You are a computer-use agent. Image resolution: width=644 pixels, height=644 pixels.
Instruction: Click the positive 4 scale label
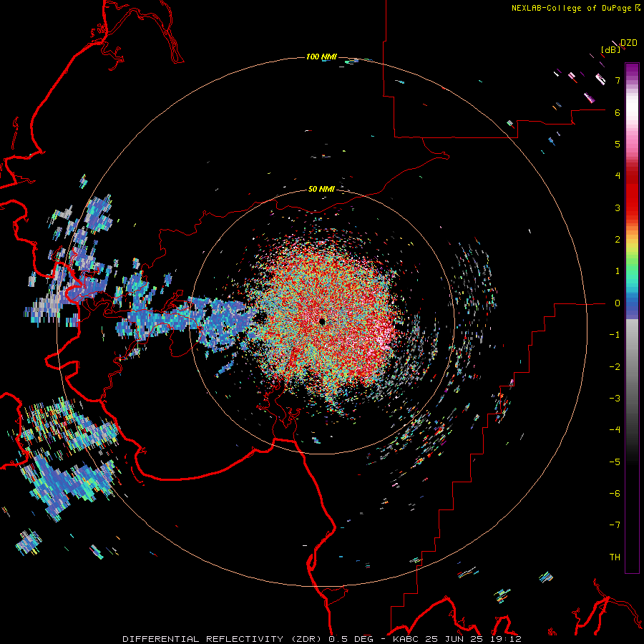click(618, 176)
